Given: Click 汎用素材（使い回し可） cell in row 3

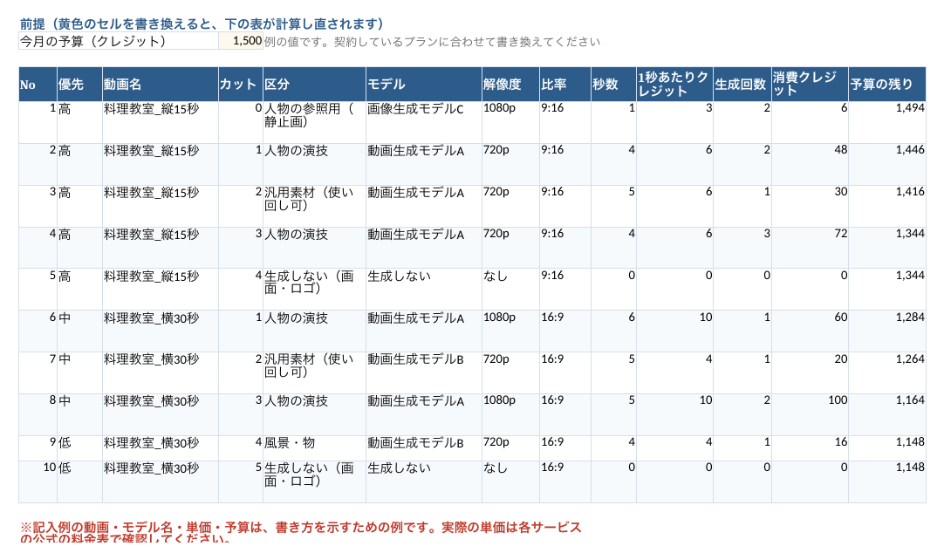Looking at the screenshot, I should 314,206.
